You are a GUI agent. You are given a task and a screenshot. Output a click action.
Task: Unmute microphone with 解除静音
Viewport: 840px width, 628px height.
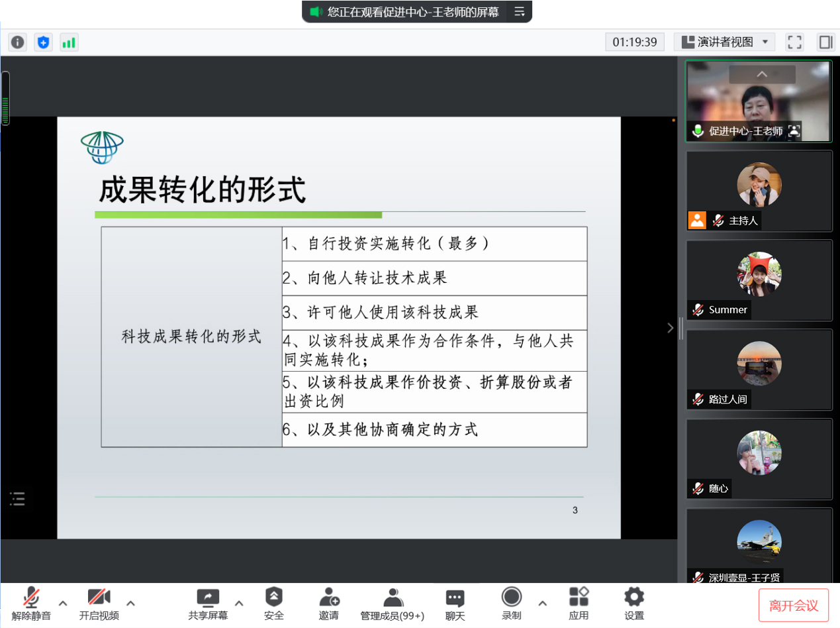pyautogui.click(x=30, y=603)
